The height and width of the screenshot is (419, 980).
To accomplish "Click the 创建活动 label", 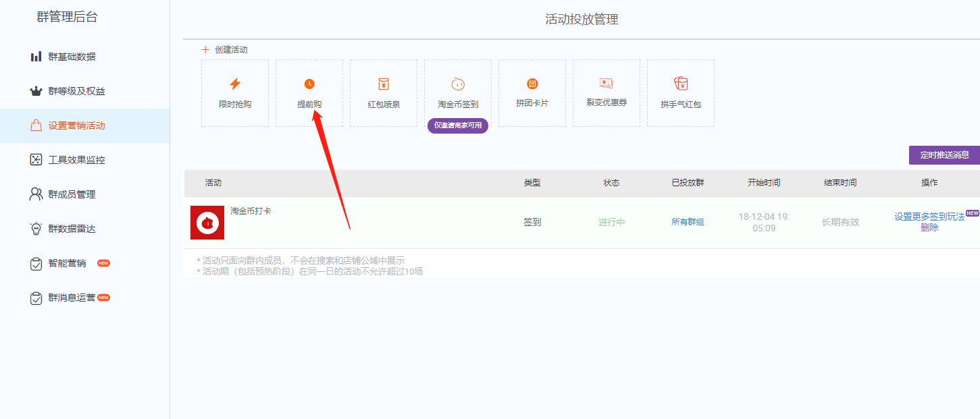I will click(231, 50).
